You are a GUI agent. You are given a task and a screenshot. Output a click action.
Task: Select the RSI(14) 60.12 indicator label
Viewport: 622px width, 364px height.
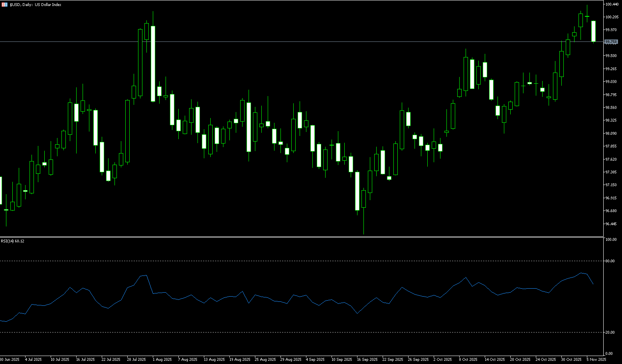tap(12, 241)
